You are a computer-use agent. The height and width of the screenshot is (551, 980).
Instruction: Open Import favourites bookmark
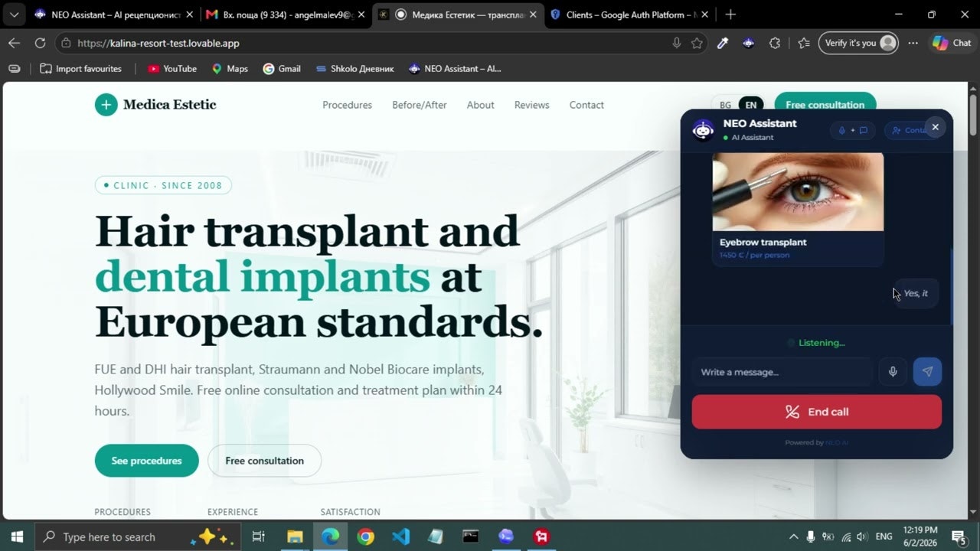[80, 69]
